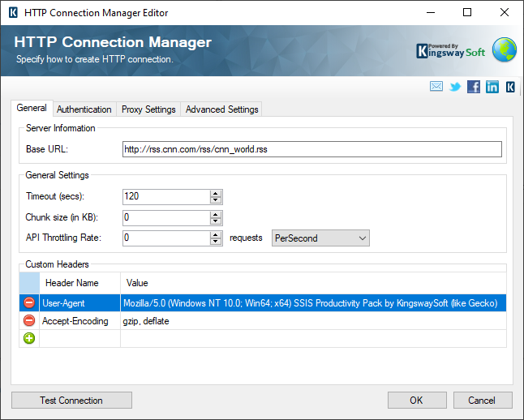The image size is (524, 420).
Task: Select the gzip, deflate value cell
Action: [x=313, y=321]
